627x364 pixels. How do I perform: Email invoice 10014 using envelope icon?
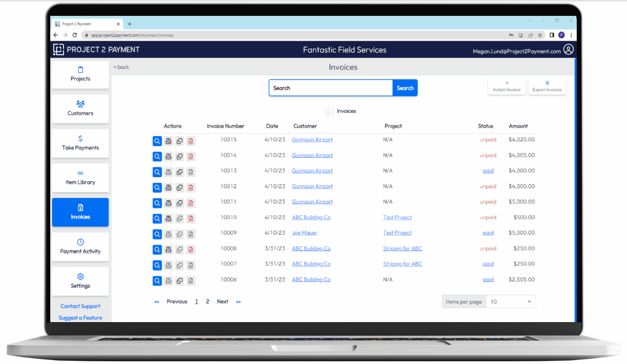click(x=168, y=156)
